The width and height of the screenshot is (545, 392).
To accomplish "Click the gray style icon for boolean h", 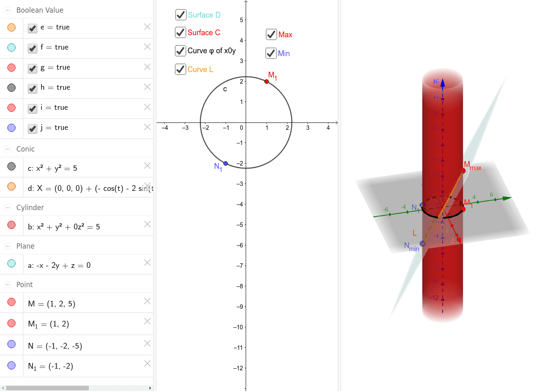I will pyautogui.click(x=11, y=86).
